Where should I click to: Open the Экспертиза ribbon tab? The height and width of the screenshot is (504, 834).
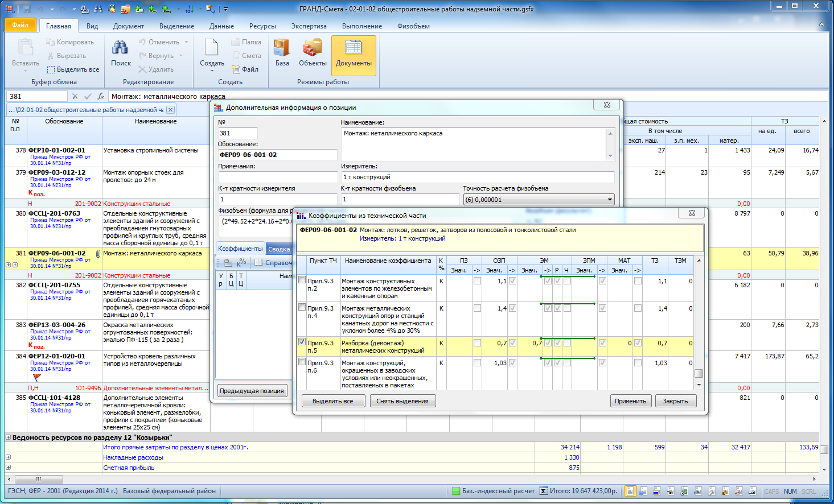pos(309,26)
